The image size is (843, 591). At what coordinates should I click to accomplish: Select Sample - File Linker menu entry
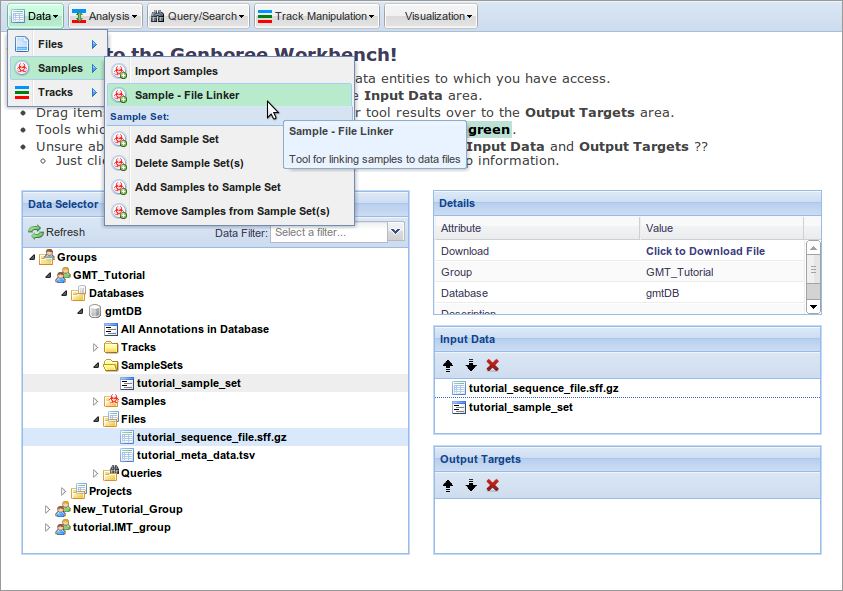pyautogui.click(x=230, y=95)
